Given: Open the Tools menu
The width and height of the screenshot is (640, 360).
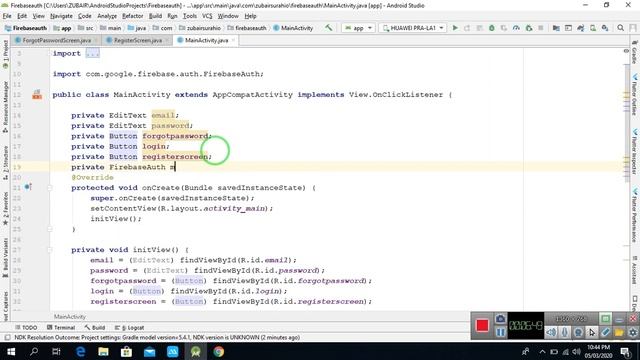Looking at the screenshot, I should click(x=189, y=16).
